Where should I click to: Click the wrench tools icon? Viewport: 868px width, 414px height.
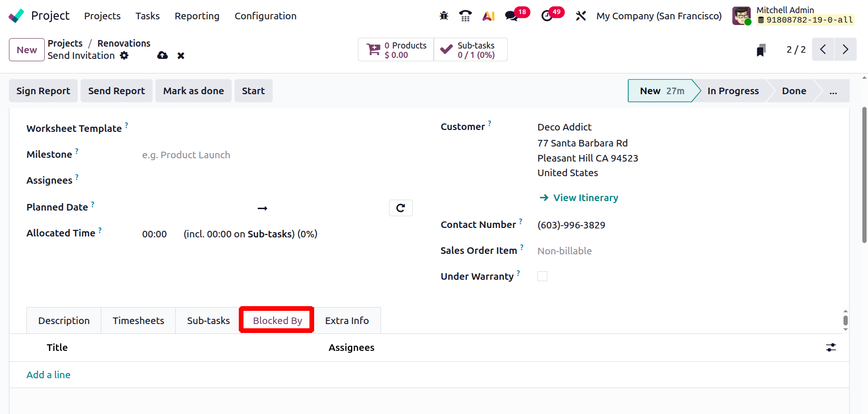click(x=581, y=16)
